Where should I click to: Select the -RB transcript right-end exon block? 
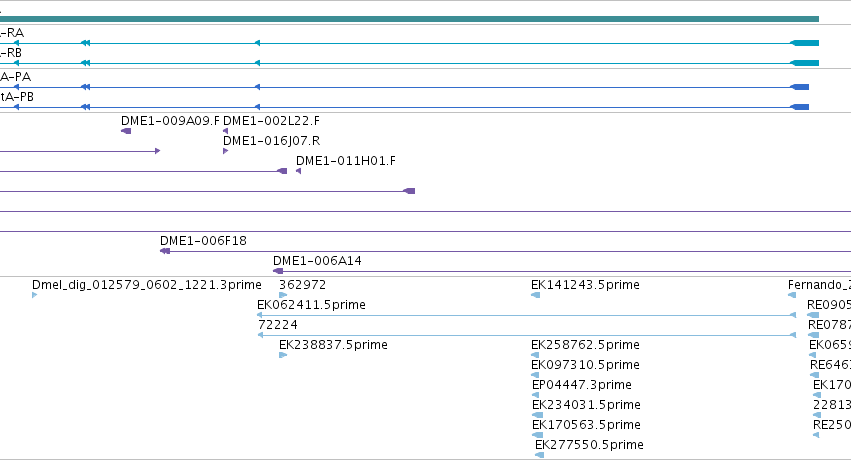pyautogui.click(x=804, y=63)
